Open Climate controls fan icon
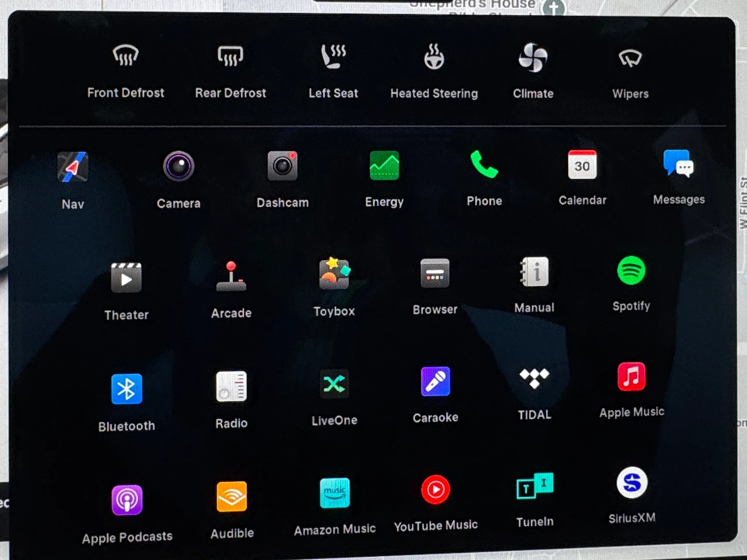This screenshot has width=747, height=560. [x=533, y=57]
